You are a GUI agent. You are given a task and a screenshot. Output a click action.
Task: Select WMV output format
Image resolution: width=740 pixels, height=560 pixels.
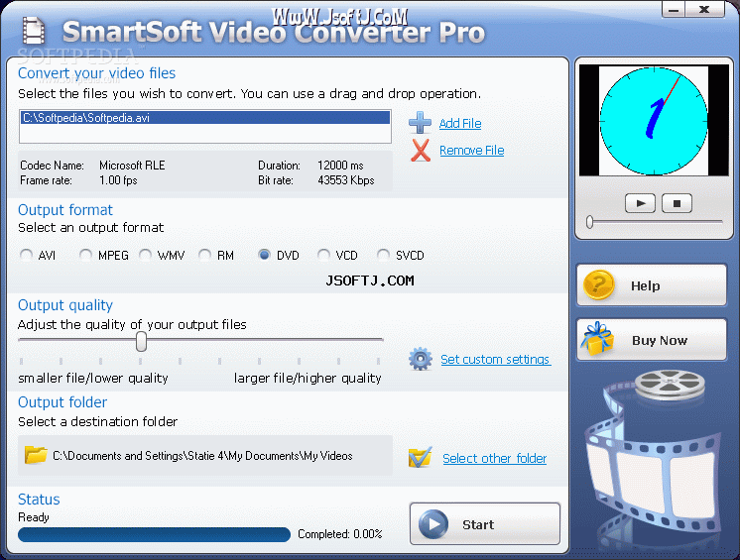(146, 255)
